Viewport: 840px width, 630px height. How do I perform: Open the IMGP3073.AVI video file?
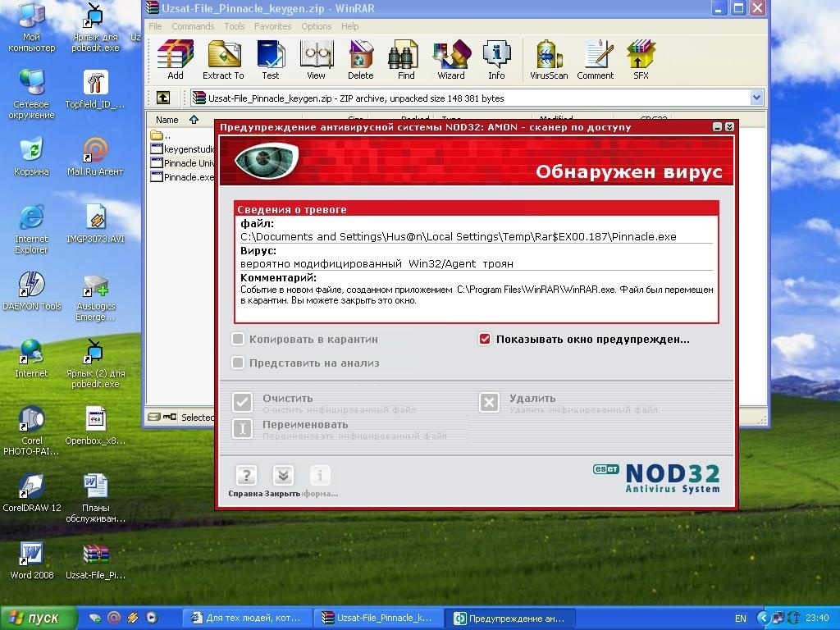click(95, 224)
